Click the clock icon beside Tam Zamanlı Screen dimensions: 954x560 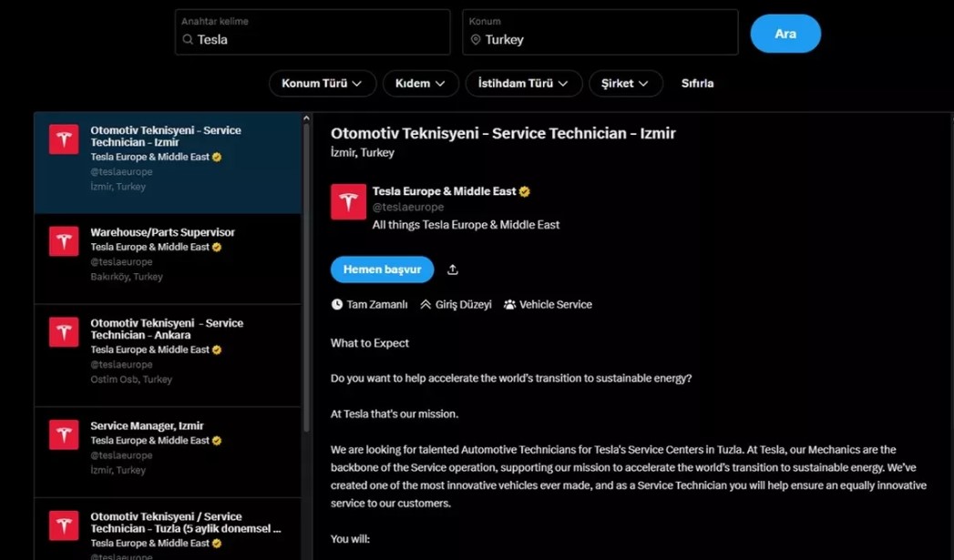(337, 305)
